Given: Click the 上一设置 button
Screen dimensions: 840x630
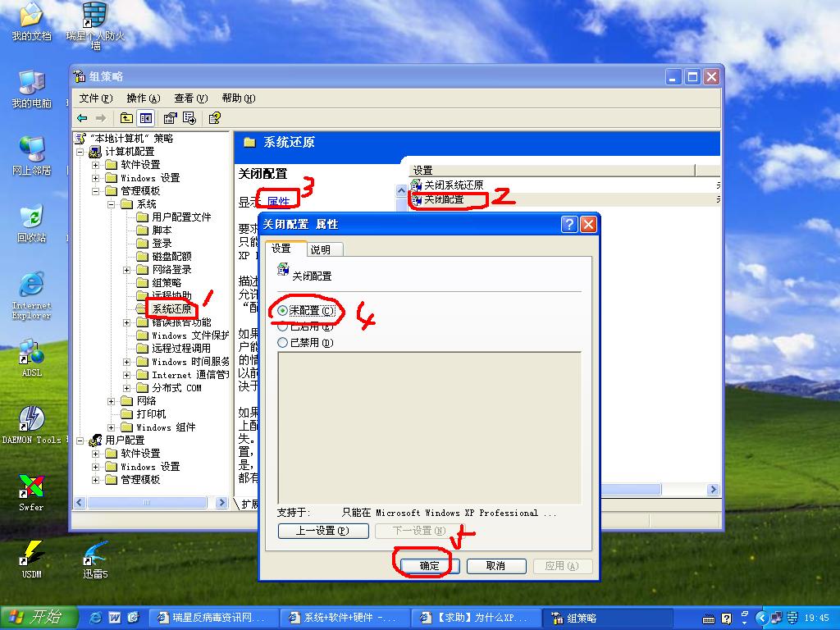Looking at the screenshot, I should (x=323, y=531).
